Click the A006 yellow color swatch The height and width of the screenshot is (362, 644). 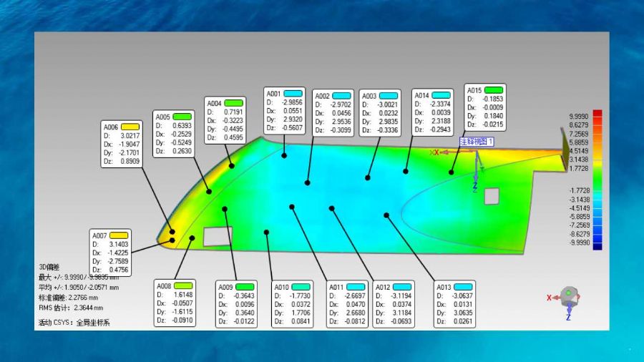click(130, 127)
